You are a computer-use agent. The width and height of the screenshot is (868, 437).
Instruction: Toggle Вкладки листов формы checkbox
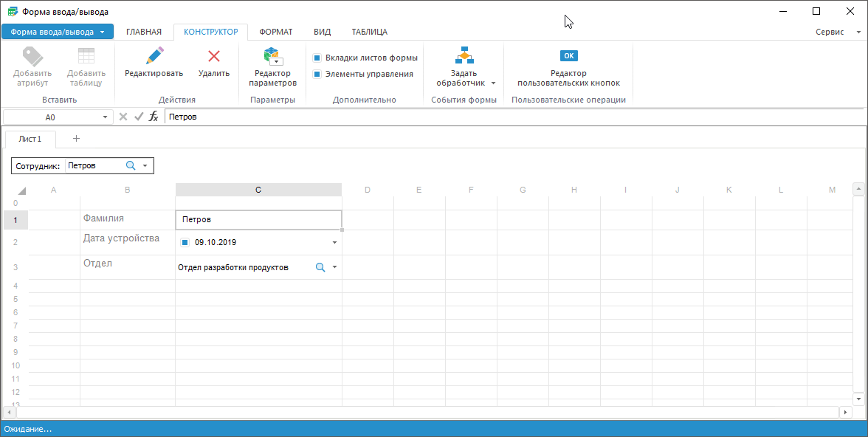pos(317,58)
